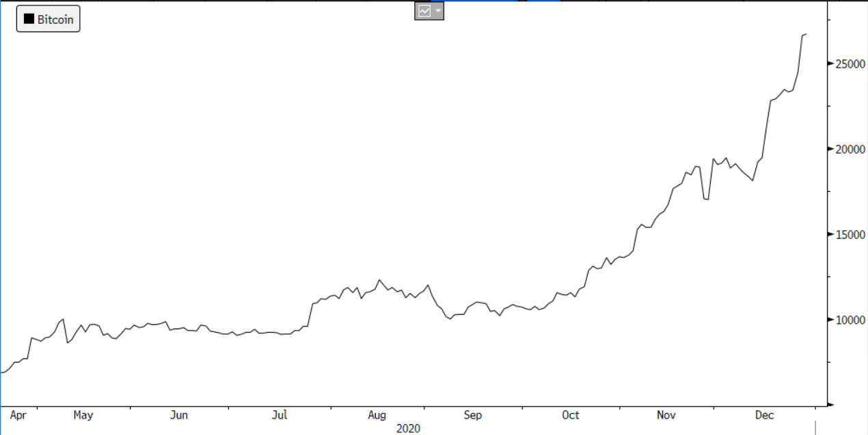Click the Sep month axis label
The image size is (868, 435).
tap(473, 415)
